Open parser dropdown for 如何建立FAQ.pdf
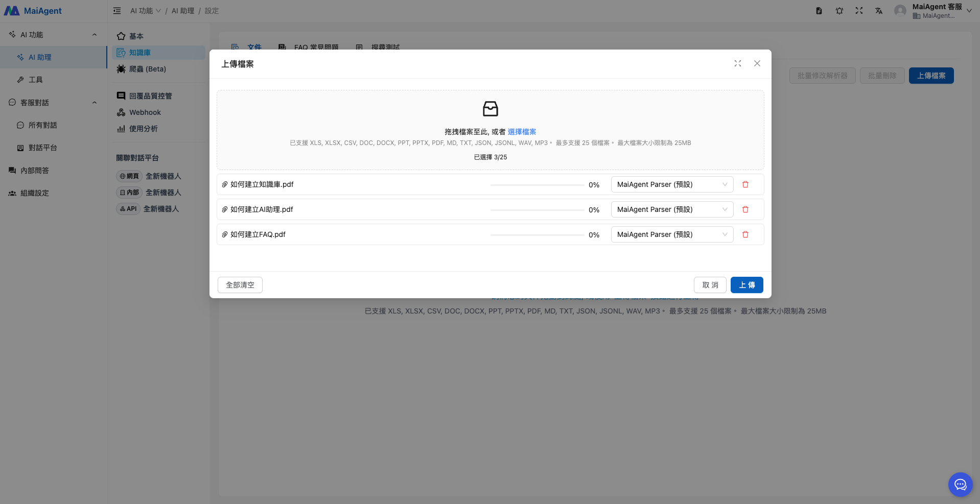980x504 pixels. click(671, 234)
